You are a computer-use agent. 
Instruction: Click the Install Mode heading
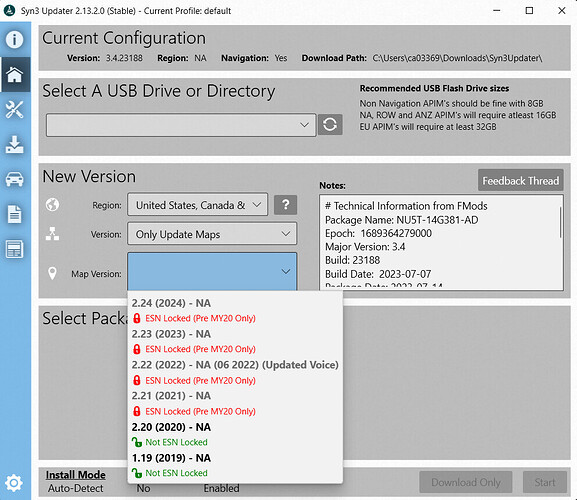click(x=75, y=475)
